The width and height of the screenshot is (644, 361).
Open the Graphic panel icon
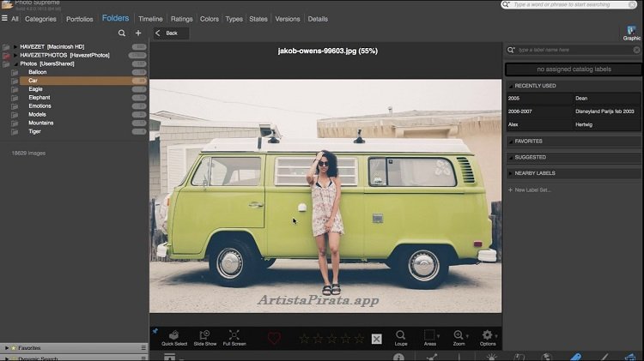pos(631,31)
